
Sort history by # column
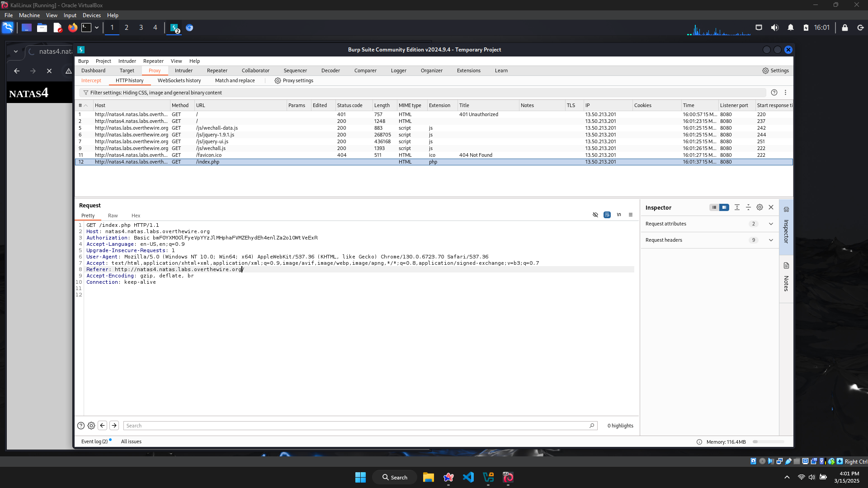(x=83, y=105)
